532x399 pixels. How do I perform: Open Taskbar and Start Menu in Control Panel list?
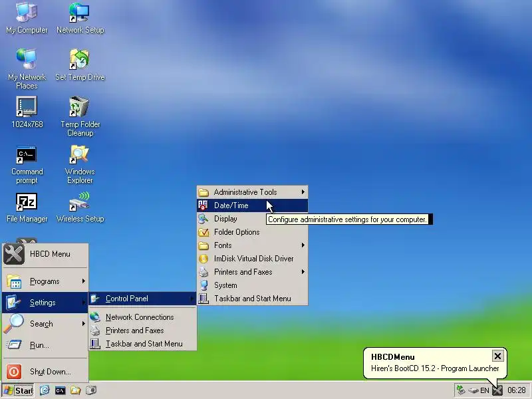[x=253, y=299]
